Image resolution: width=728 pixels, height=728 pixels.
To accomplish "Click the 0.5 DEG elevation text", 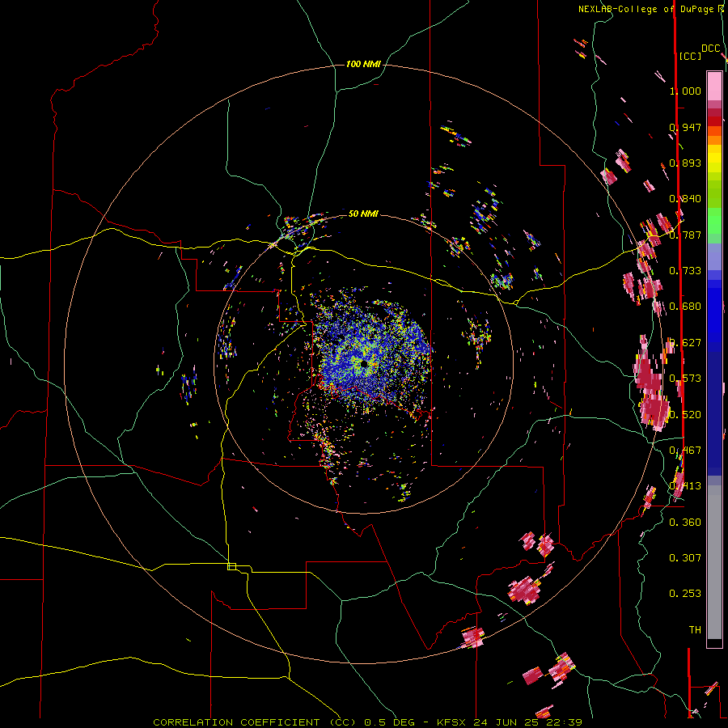I will (x=390, y=722).
